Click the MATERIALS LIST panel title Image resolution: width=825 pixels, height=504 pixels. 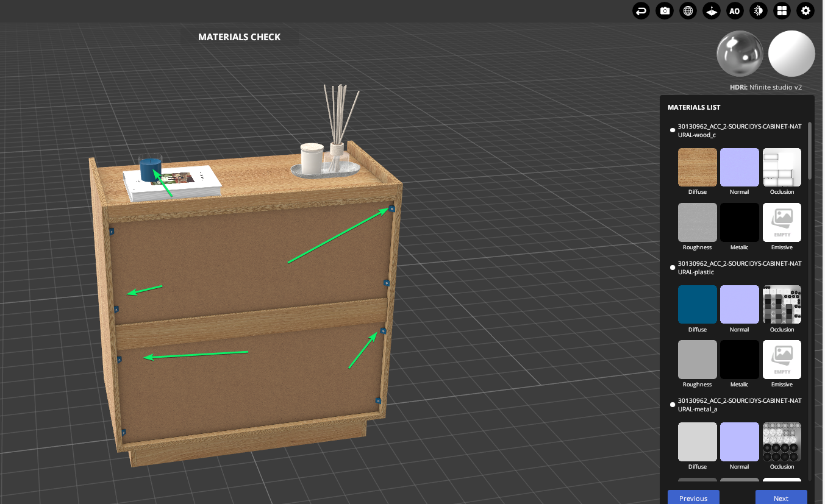click(x=694, y=107)
